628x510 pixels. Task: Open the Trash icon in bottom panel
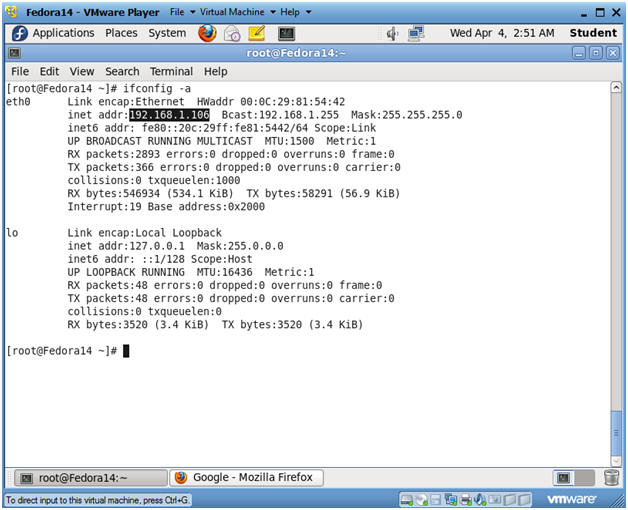point(612,478)
